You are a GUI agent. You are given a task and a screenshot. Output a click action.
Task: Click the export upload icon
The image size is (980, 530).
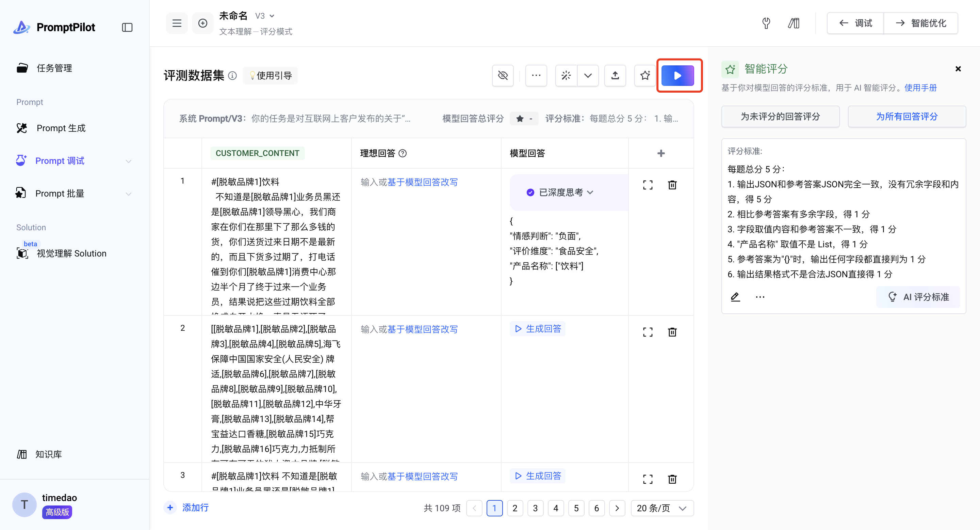pos(615,75)
